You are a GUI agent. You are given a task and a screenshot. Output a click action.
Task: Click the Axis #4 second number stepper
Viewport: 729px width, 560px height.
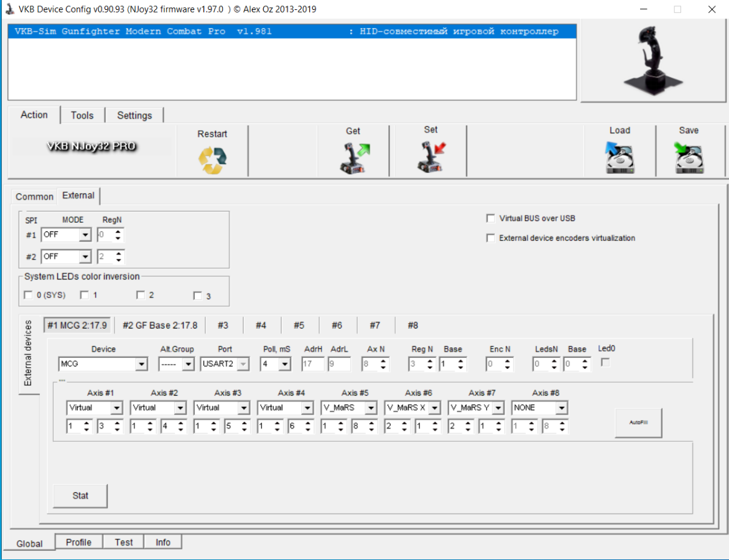click(x=300, y=426)
